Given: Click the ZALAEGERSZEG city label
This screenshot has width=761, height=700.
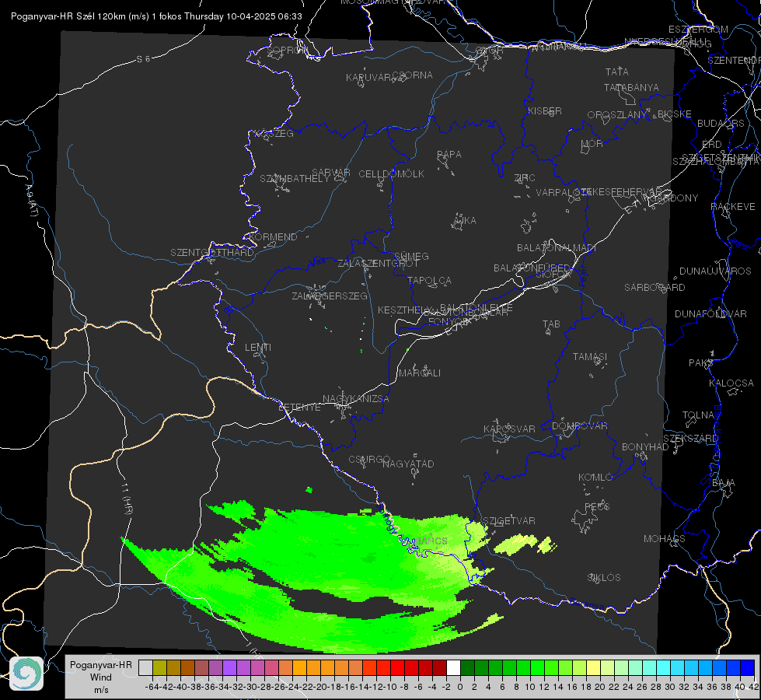Looking at the screenshot, I should coord(330,296).
